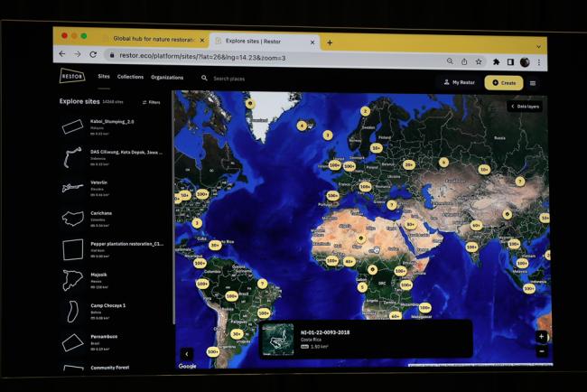Click the Restor logo
The width and height of the screenshot is (587, 392).
(72, 76)
